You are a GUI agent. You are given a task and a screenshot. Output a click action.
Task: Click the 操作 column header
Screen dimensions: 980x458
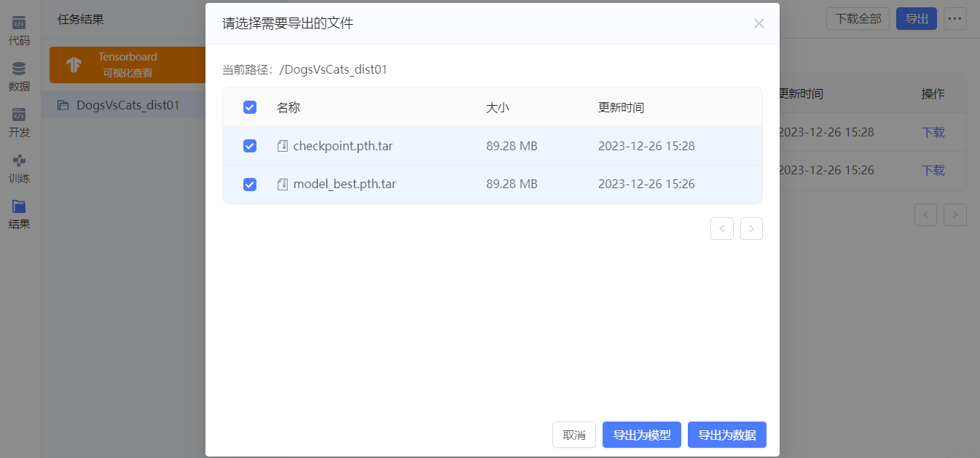pyautogui.click(x=933, y=93)
